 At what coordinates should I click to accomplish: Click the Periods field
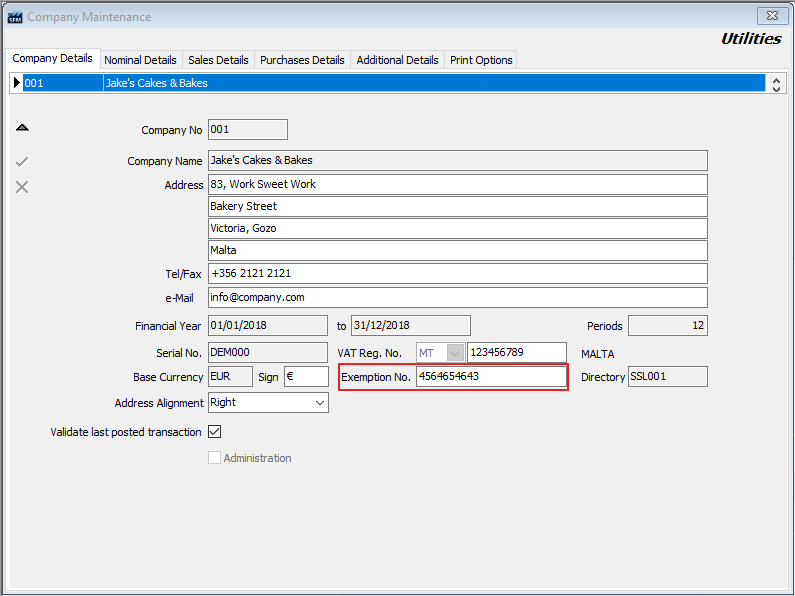click(668, 325)
